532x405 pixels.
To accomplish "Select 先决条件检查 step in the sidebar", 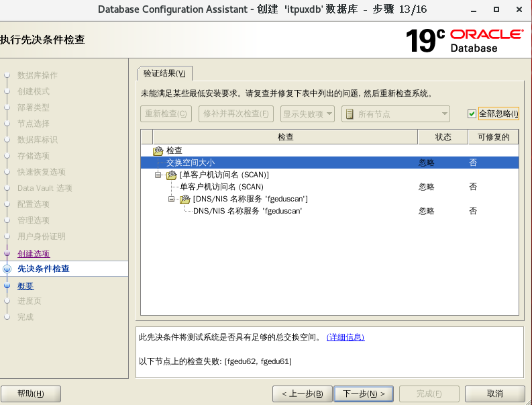I will point(44,269).
